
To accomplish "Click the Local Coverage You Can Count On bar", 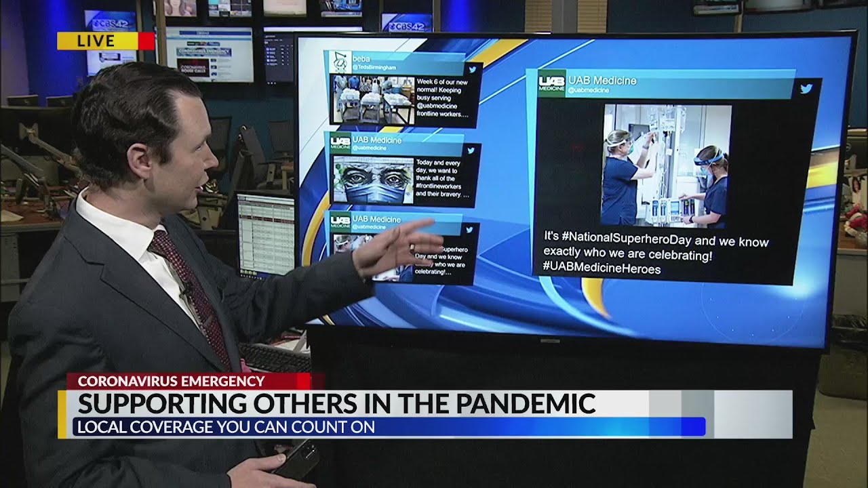I will (x=389, y=427).
